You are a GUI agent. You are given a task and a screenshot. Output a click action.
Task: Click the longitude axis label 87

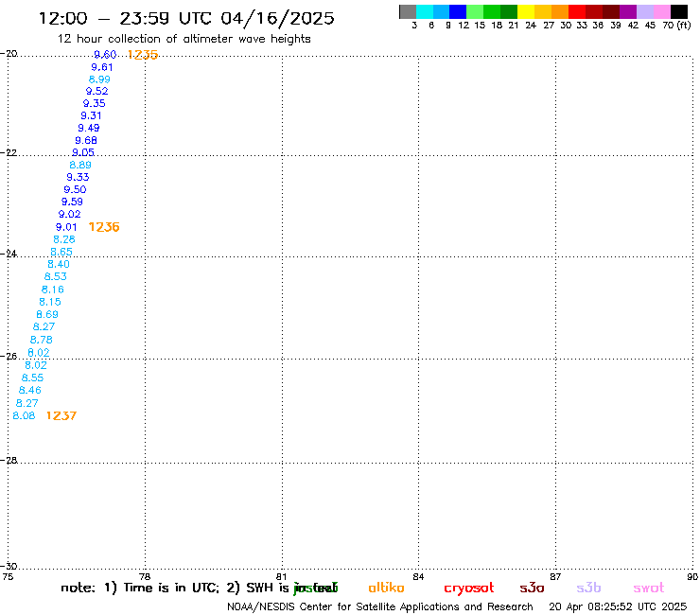[555, 576]
